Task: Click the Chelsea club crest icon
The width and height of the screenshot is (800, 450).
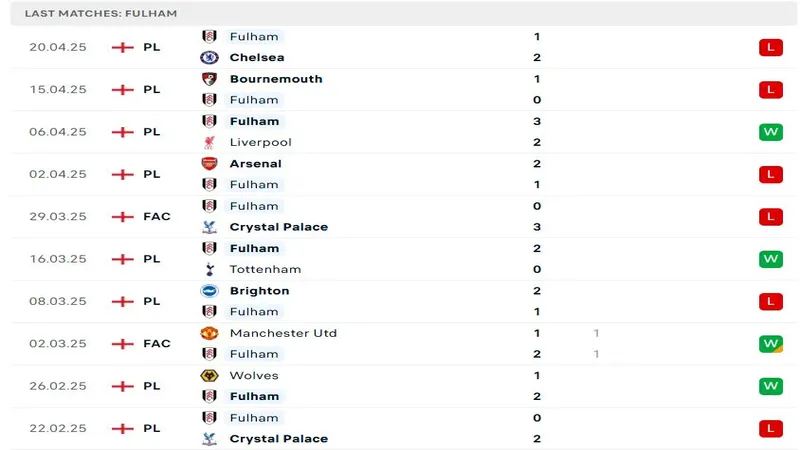Action: pos(209,58)
